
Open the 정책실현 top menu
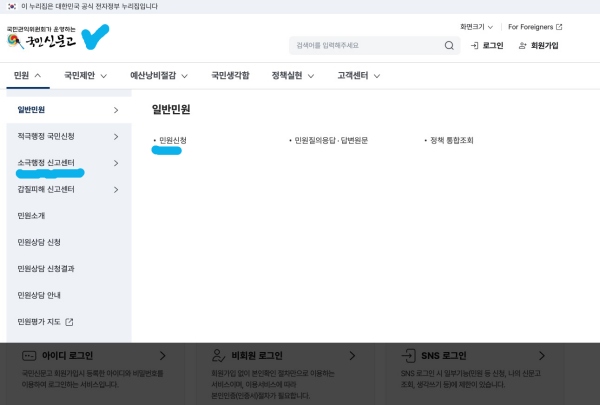coord(293,75)
